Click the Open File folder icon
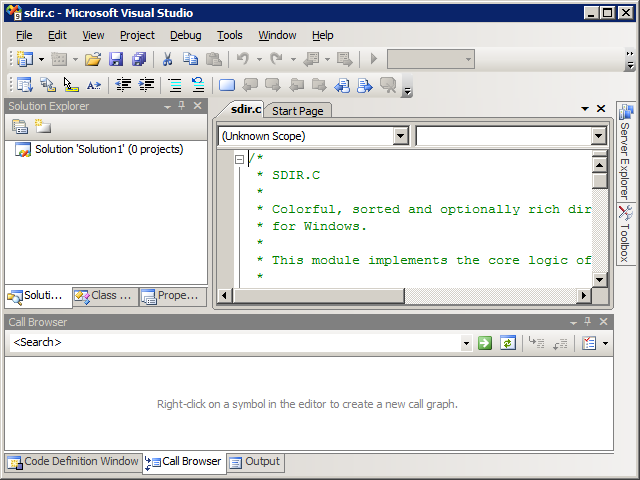 click(93, 59)
